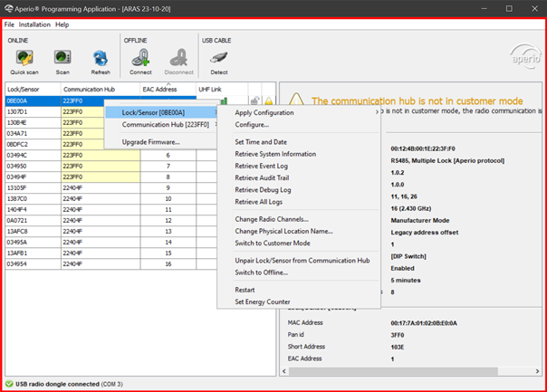This screenshot has width=547, height=392.
Task: Choose Upgrade Firmware from the context menu
Action: (x=150, y=142)
